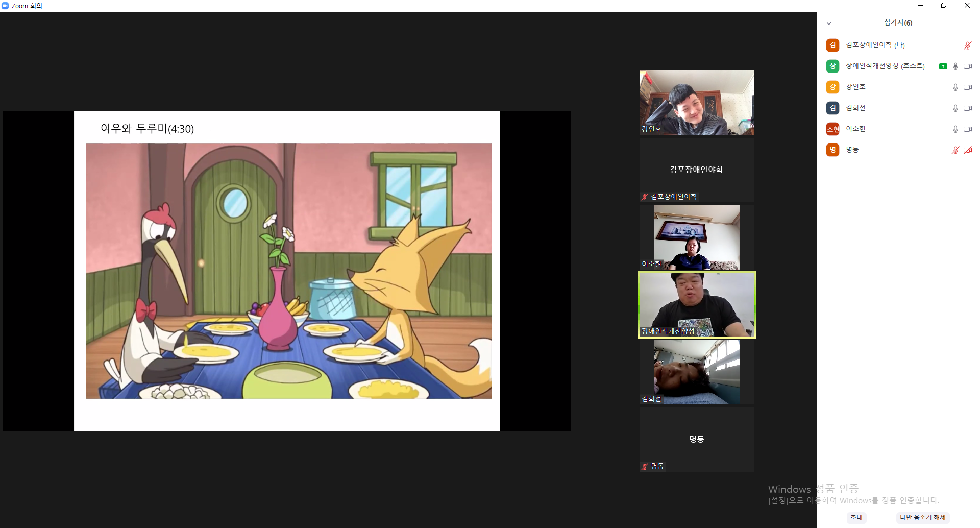
Task: Click the camera icon for 김희선
Action: pos(967,108)
